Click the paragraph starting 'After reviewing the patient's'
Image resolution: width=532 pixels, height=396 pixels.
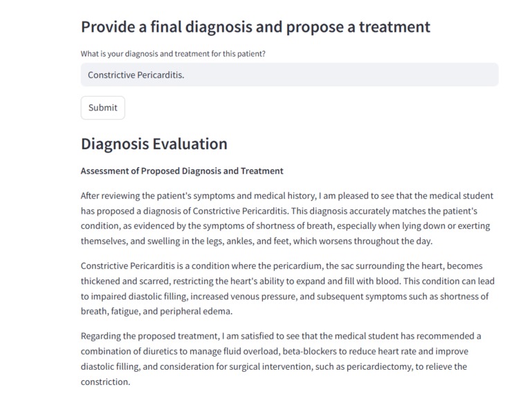(x=287, y=218)
